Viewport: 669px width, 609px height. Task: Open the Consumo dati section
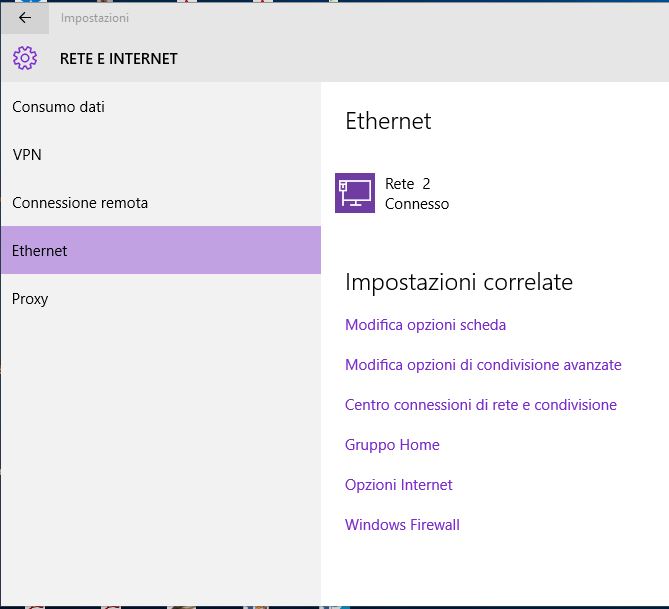click(x=58, y=107)
